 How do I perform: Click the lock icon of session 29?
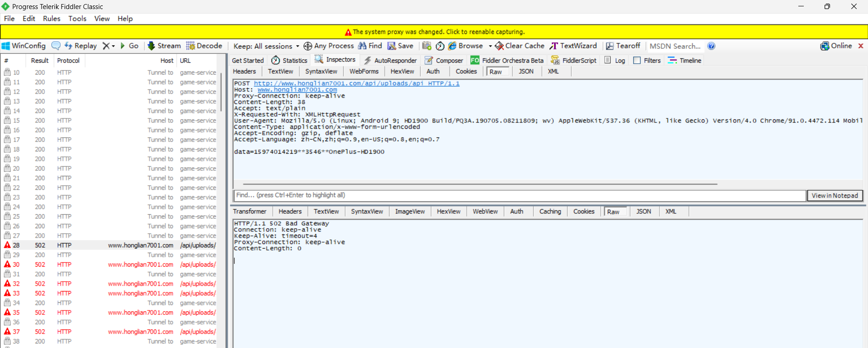[7, 255]
